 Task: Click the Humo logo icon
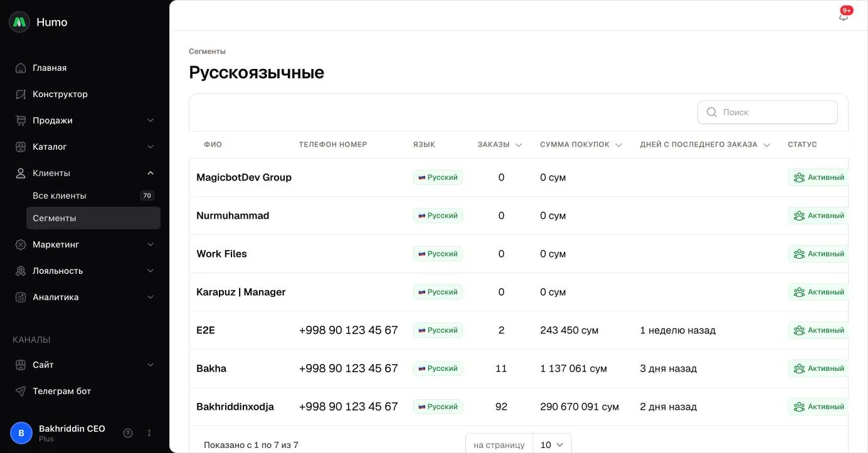point(19,22)
